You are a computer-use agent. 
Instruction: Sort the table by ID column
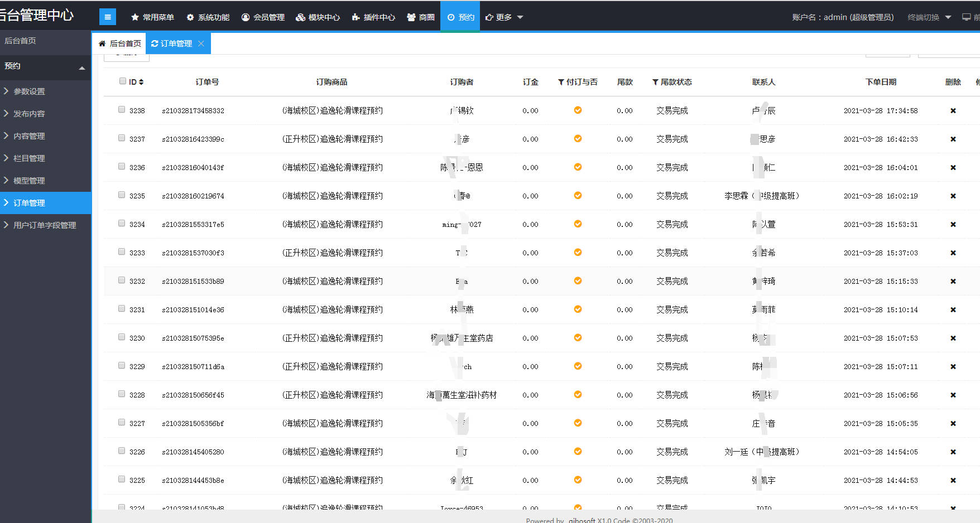pyautogui.click(x=141, y=82)
